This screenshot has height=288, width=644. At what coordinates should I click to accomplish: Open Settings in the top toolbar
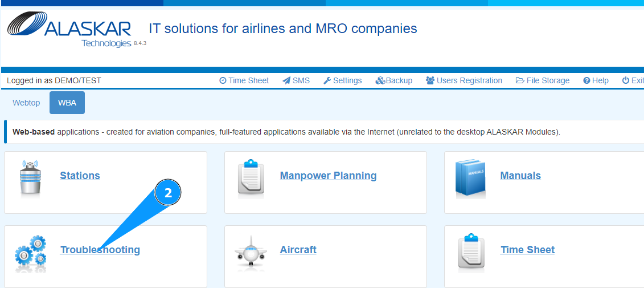click(x=342, y=80)
